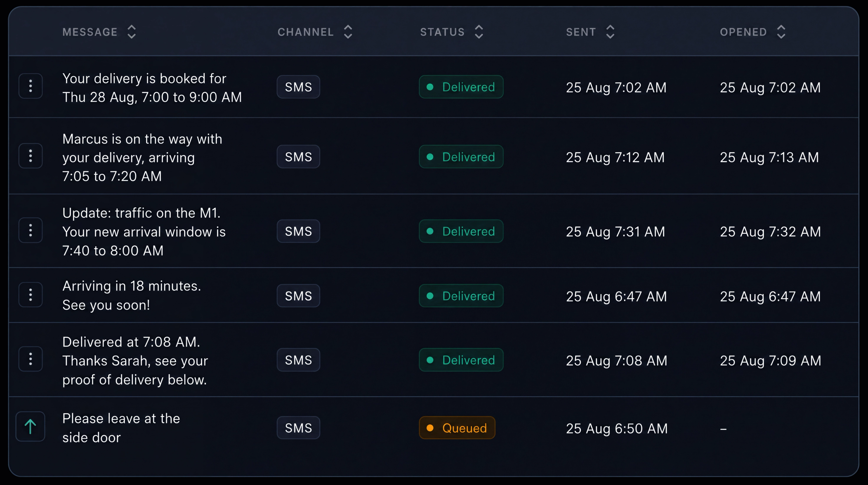
Task: Select message 'Please leave at the side door'
Action: (121, 428)
